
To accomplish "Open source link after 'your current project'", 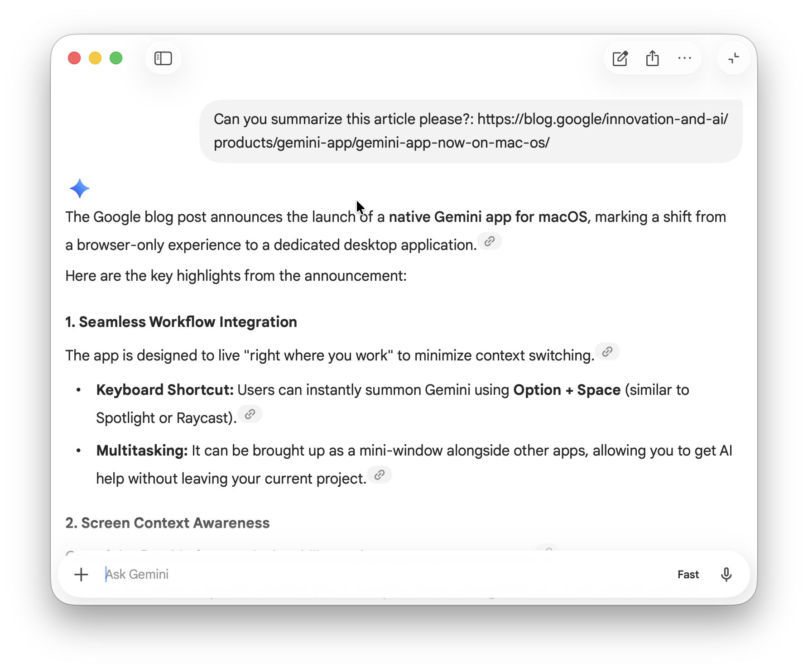I will coord(380,475).
